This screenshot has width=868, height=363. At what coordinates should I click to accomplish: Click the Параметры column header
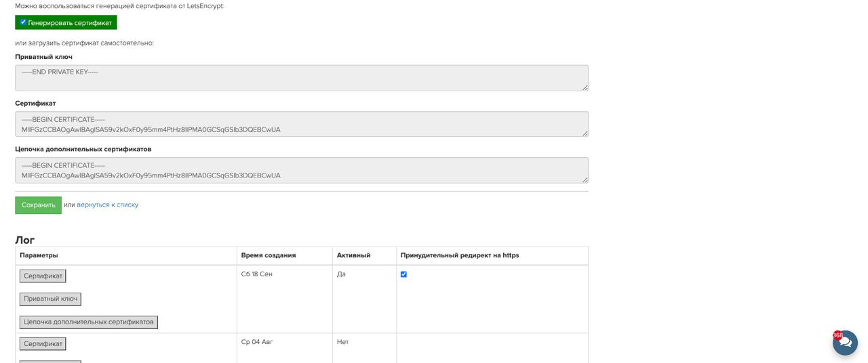(x=126, y=255)
